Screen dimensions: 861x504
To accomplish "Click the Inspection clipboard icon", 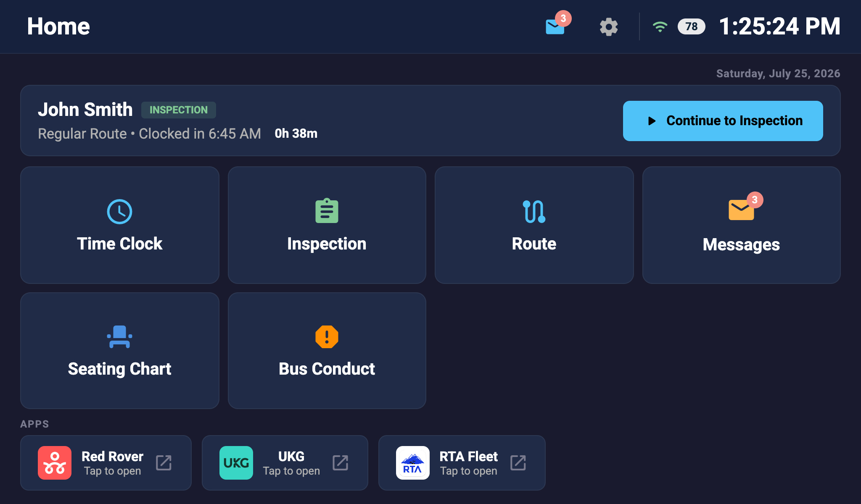I will 327,210.
